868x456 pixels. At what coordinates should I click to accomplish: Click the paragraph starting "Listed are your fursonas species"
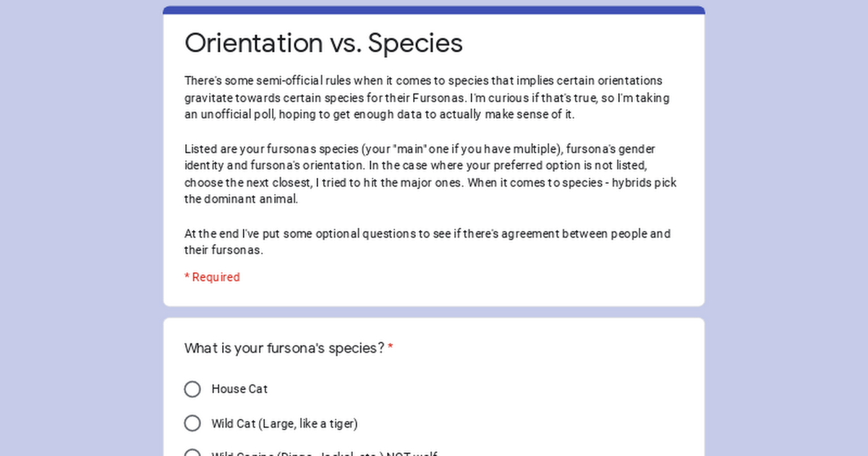[430, 174]
